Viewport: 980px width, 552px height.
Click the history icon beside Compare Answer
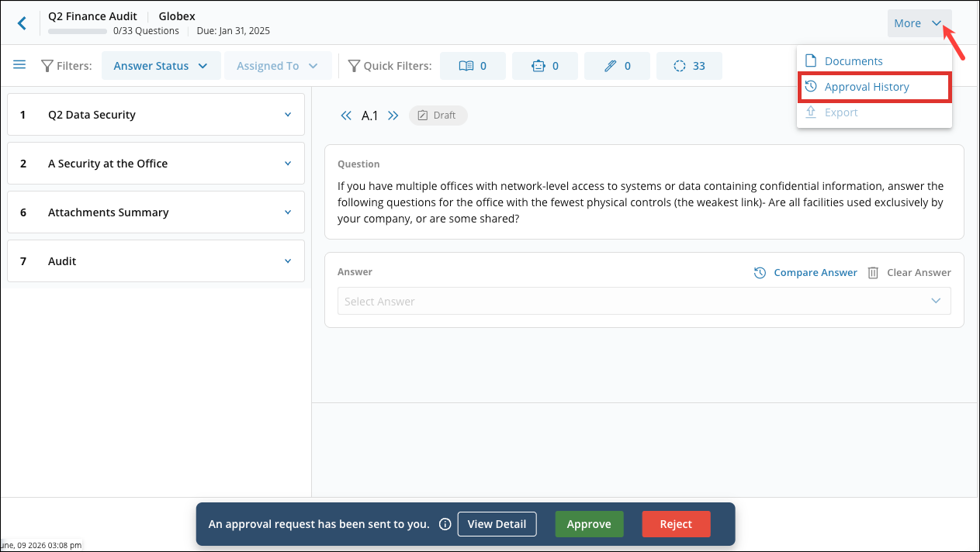[x=760, y=273]
